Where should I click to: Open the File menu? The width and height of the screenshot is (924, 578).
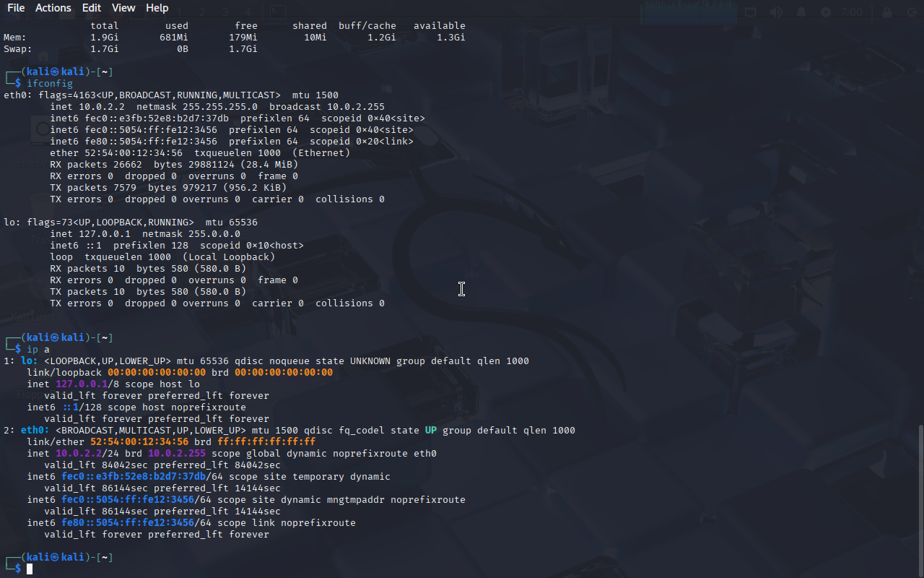(16, 8)
